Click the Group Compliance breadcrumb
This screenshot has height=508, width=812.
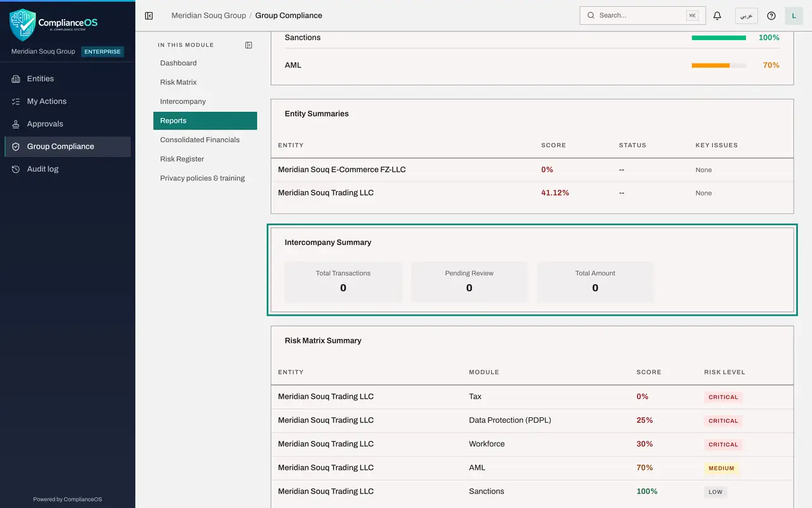289,15
